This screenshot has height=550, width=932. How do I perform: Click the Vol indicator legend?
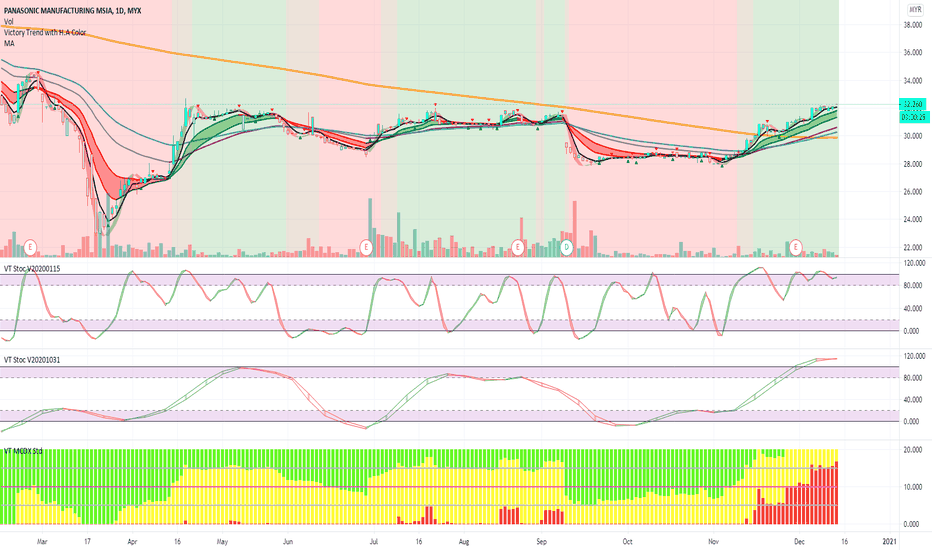point(8,21)
